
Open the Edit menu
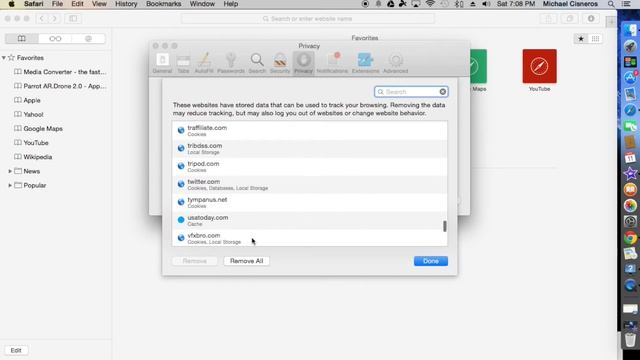[77, 4]
